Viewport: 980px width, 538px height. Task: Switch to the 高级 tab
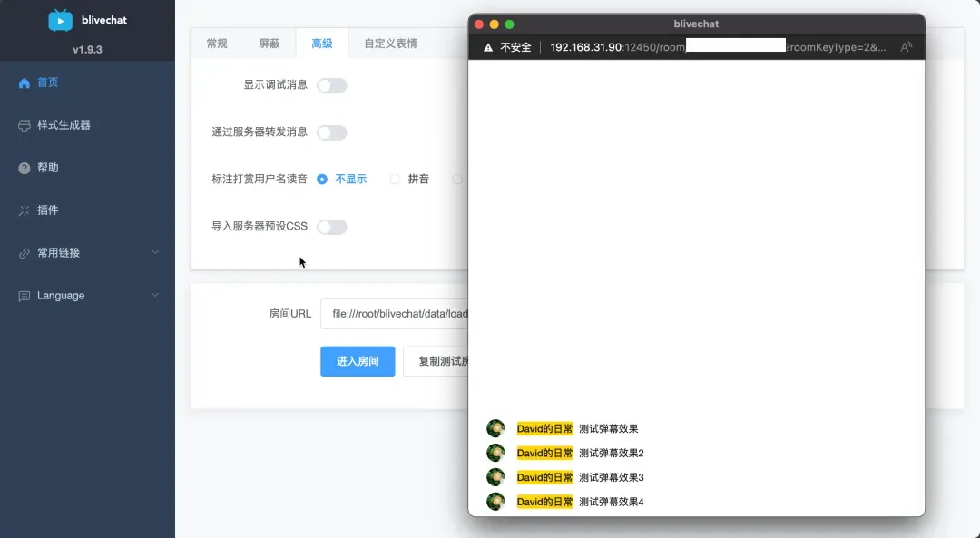322,44
